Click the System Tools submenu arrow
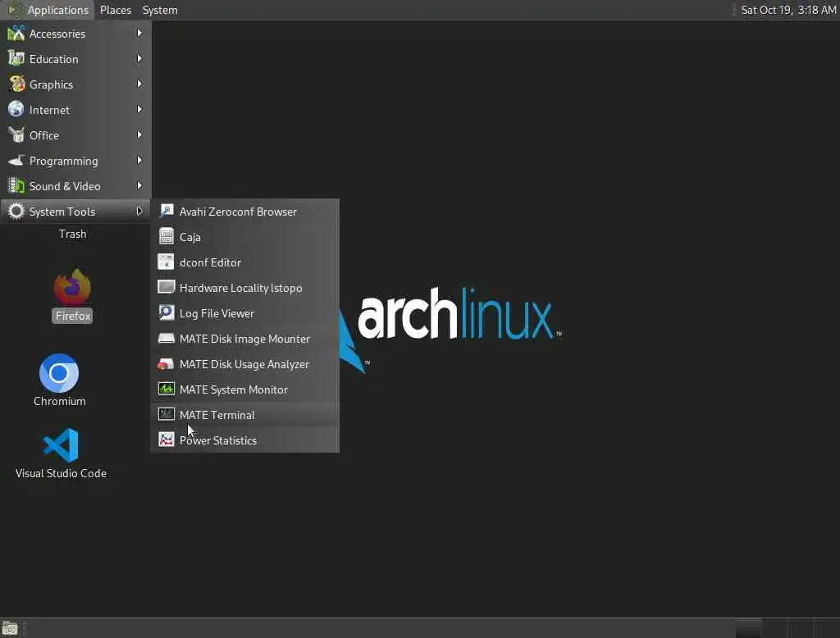 [139, 211]
